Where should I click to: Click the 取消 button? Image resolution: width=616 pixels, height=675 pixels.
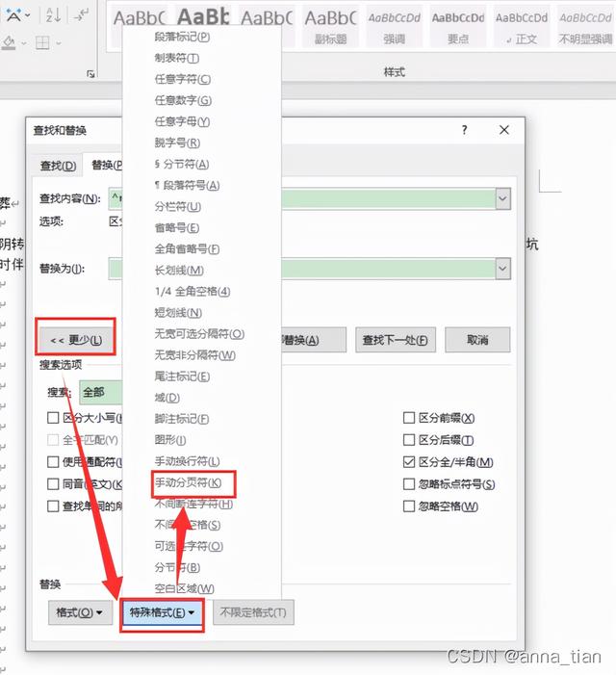(477, 340)
